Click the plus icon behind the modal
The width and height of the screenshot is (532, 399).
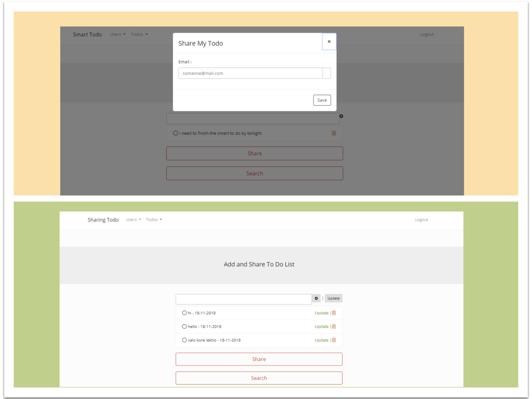coord(341,116)
